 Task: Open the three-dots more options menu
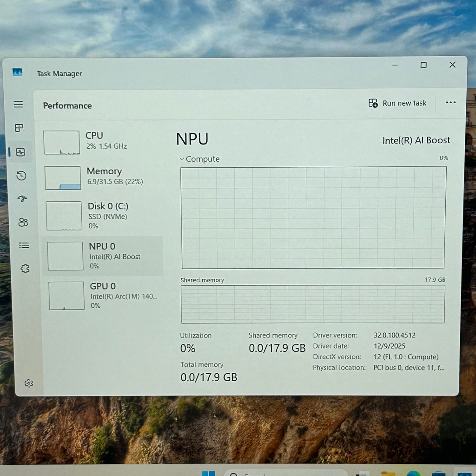coord(450,103)
